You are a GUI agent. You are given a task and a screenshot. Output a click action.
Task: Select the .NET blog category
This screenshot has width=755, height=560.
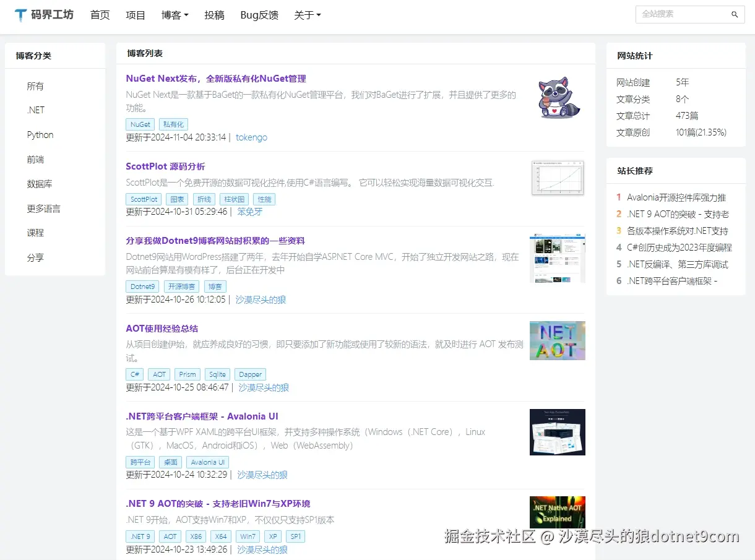pyautogui.click(x=36, y=110)
